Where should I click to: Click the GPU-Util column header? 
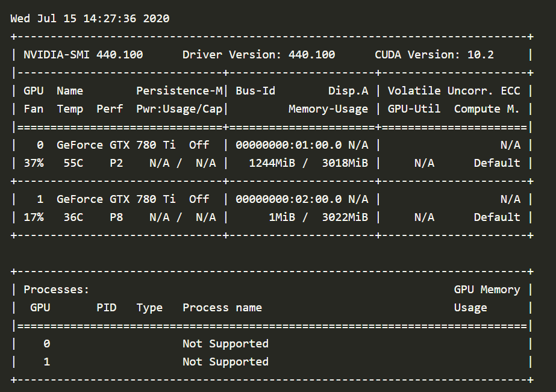[x=414, y=109]
